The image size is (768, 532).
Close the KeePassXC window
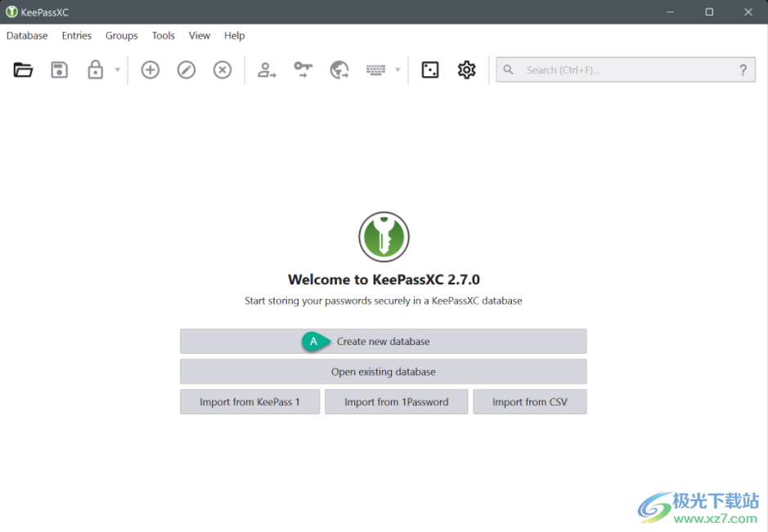(748, 11)
